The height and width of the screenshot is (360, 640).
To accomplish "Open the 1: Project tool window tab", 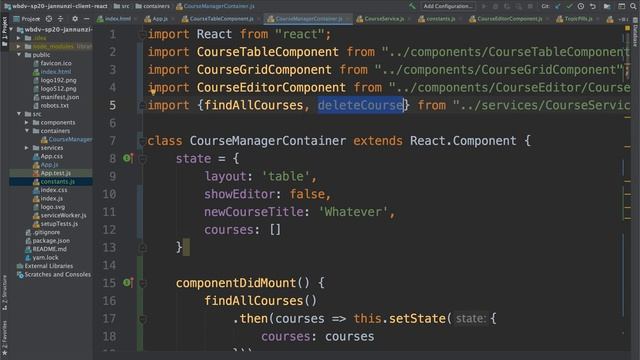I will click(4, 31).
